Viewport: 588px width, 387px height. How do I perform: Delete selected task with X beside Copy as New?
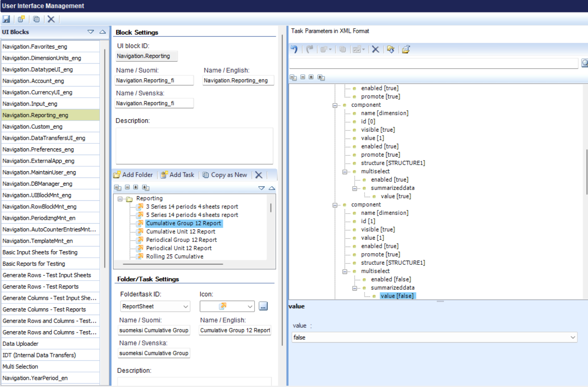click(x=258, y=175)
